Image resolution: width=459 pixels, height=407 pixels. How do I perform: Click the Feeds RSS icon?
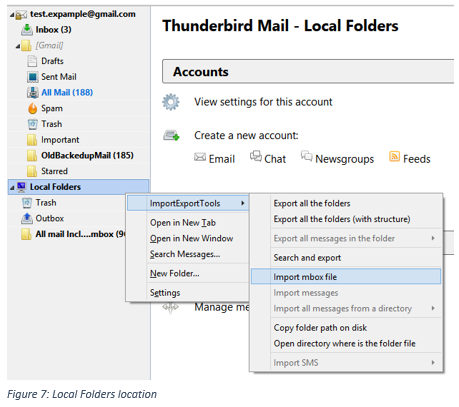click(394, 156)
